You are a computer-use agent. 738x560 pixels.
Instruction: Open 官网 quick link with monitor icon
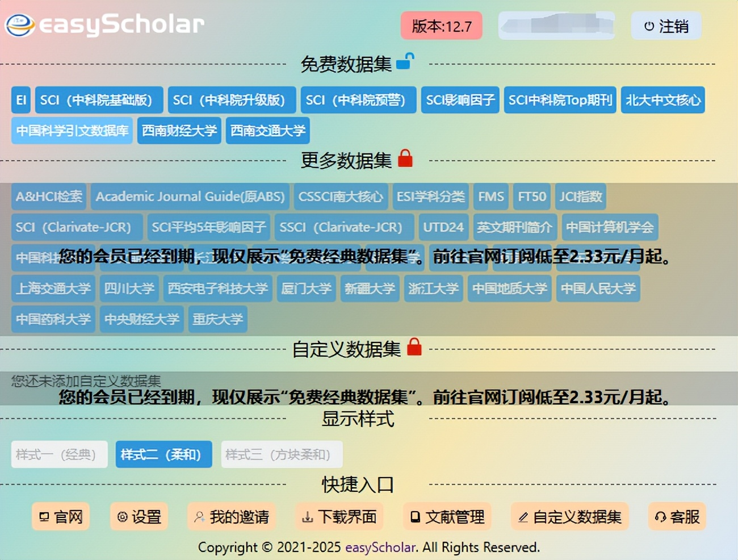point(61,517)
